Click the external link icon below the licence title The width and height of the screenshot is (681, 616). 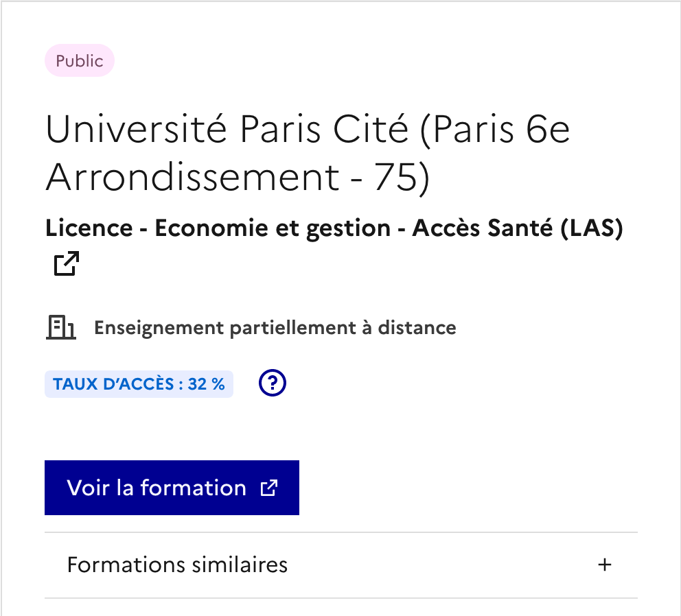[x=67, y=263]
